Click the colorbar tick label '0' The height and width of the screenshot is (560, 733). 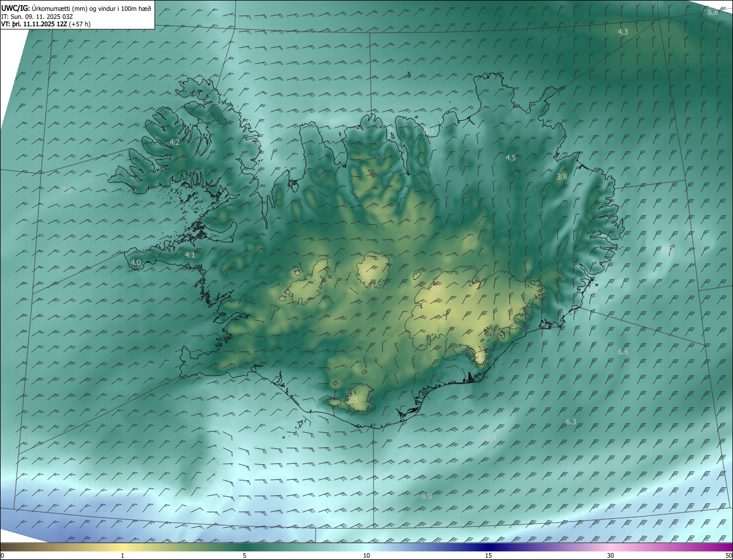coord(2,555)
